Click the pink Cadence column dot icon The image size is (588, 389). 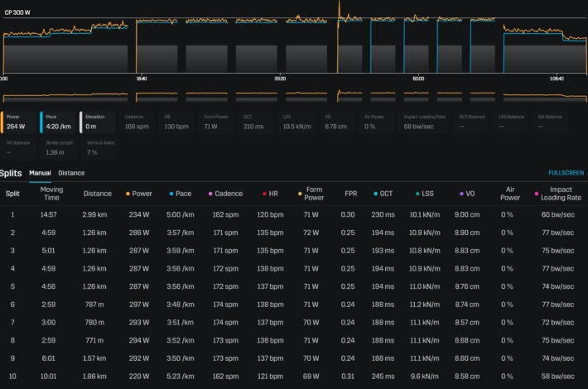(x=211, y=194)
